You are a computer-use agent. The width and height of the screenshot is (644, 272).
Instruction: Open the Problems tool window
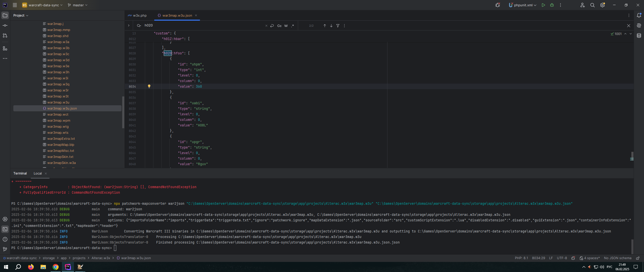[x=5, y=239]
